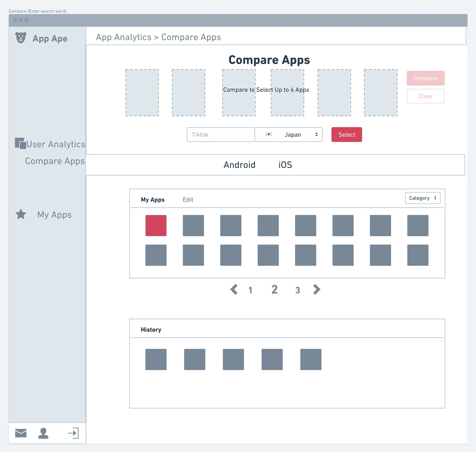Open the Category dropdown
476x452 pixels.
(x=423, y=198)
